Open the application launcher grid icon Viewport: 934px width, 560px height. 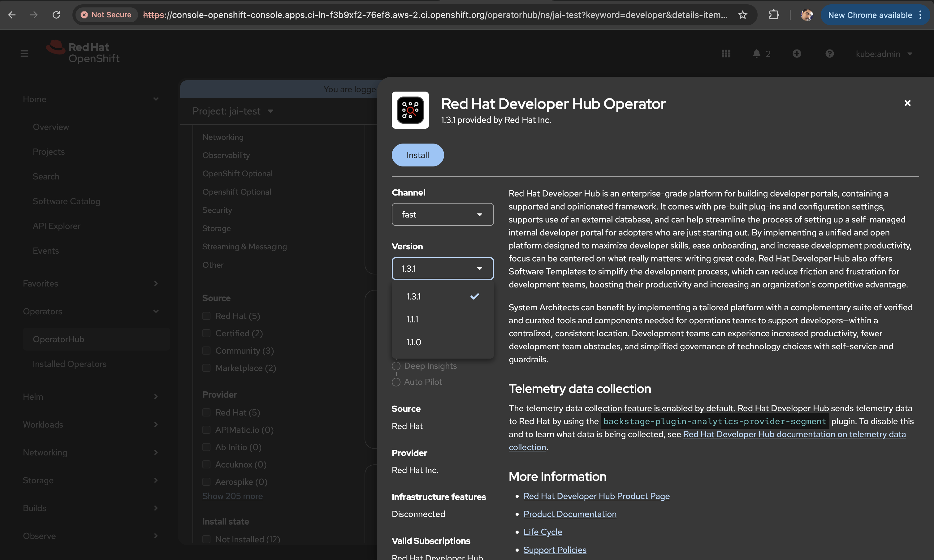(x=726, y=54)
